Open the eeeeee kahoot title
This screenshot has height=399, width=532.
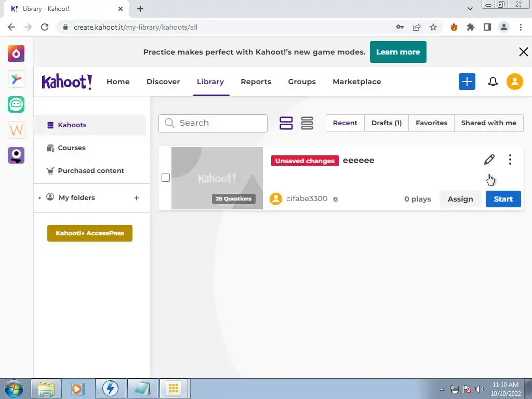point(358,161)
